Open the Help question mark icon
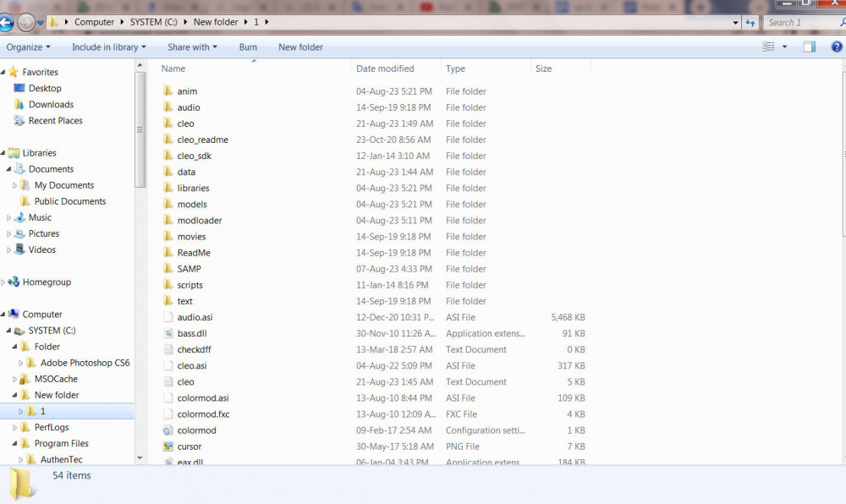The image size is (846, 504). point(837,47)
